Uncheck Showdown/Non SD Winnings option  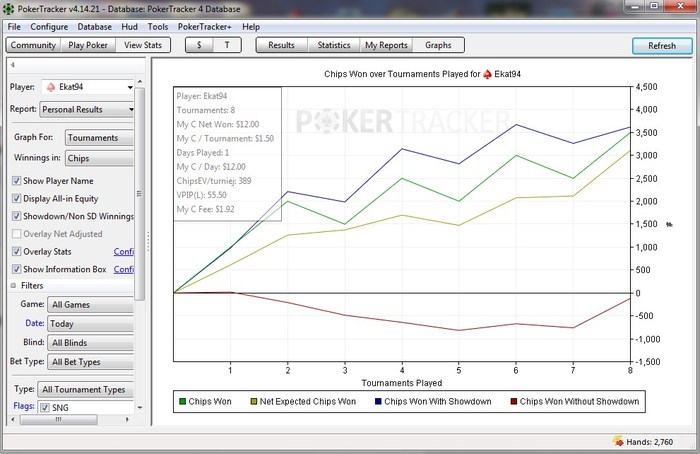(x=16, y=216)
